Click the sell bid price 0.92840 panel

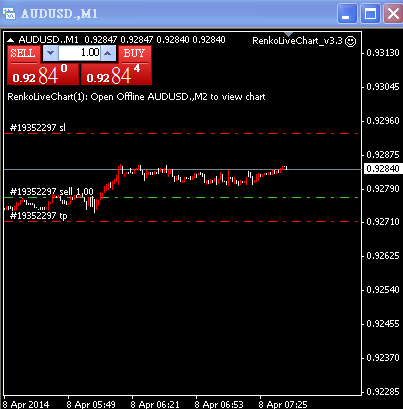tap(42, 74)
